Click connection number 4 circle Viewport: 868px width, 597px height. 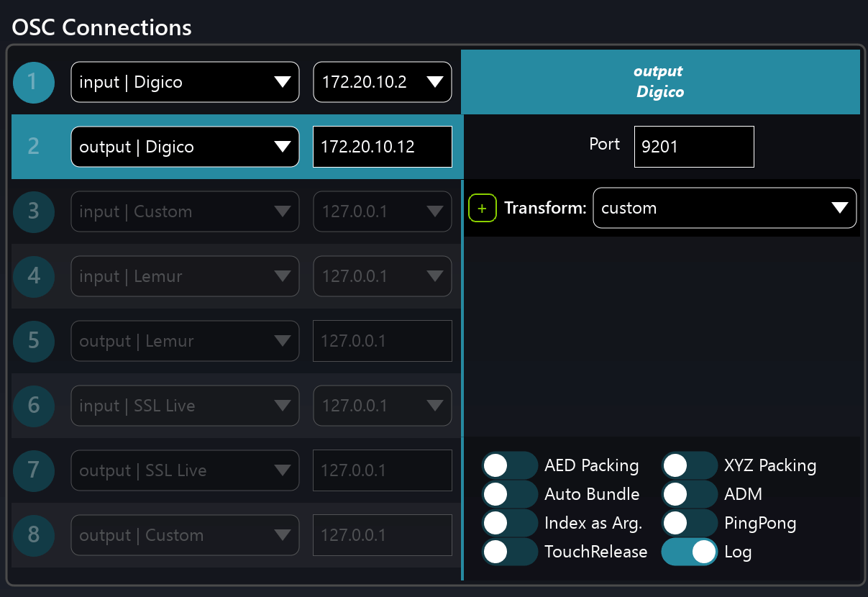click(34, 276)
